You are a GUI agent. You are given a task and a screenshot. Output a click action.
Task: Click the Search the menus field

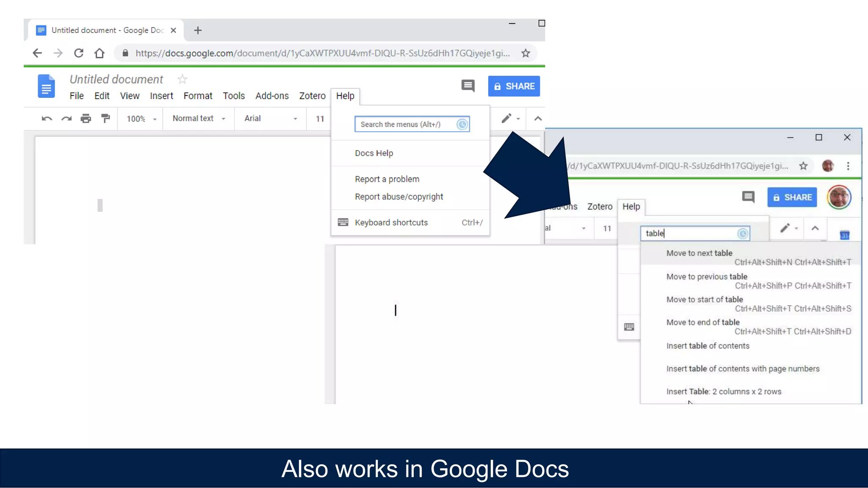(407, 125)
